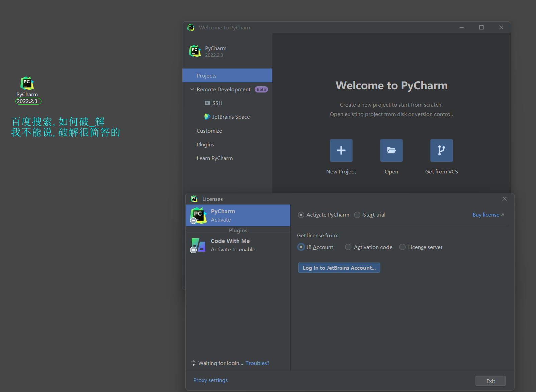
Task: Close the Licenses dialog
Action: [505, 199]
